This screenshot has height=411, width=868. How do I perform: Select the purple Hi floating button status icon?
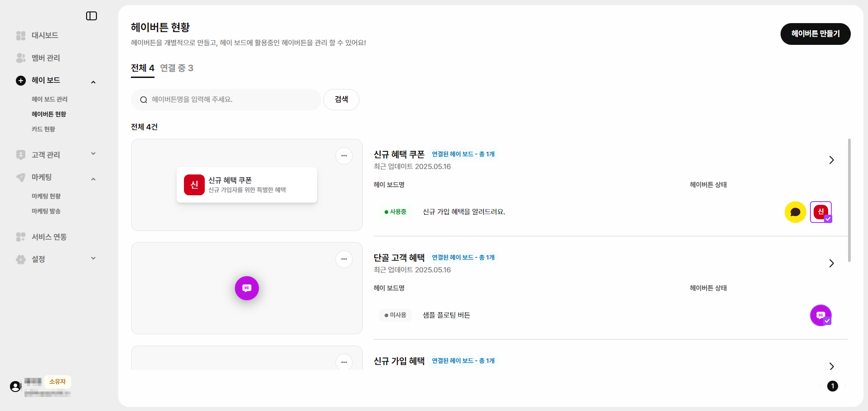click(821, 315)
